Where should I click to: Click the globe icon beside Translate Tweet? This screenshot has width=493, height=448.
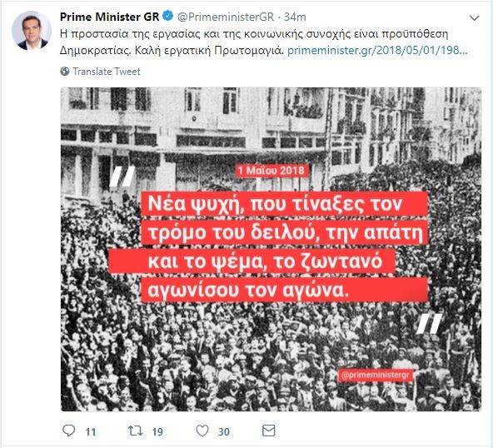(x=65, y=72)
